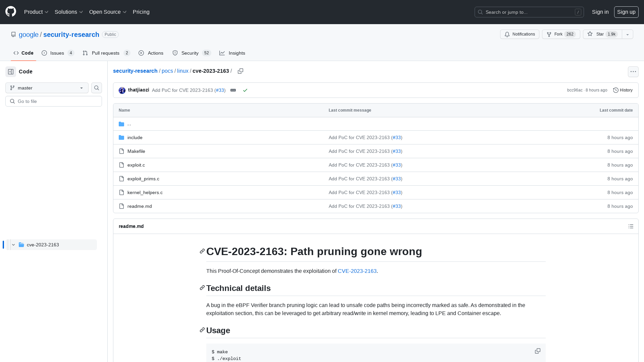This screenshot has width=644, height=362.
Task: Navigate to linux in the breadcrumb
Action: tap(183, 71)
